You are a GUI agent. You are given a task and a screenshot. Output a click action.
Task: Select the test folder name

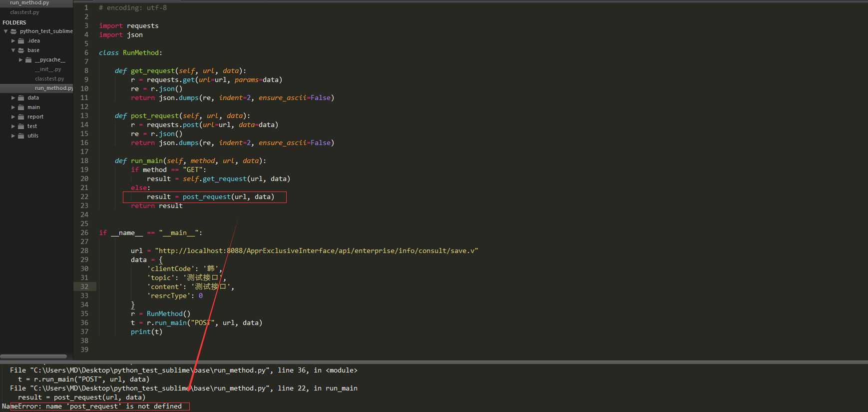[x=32, y=126]
